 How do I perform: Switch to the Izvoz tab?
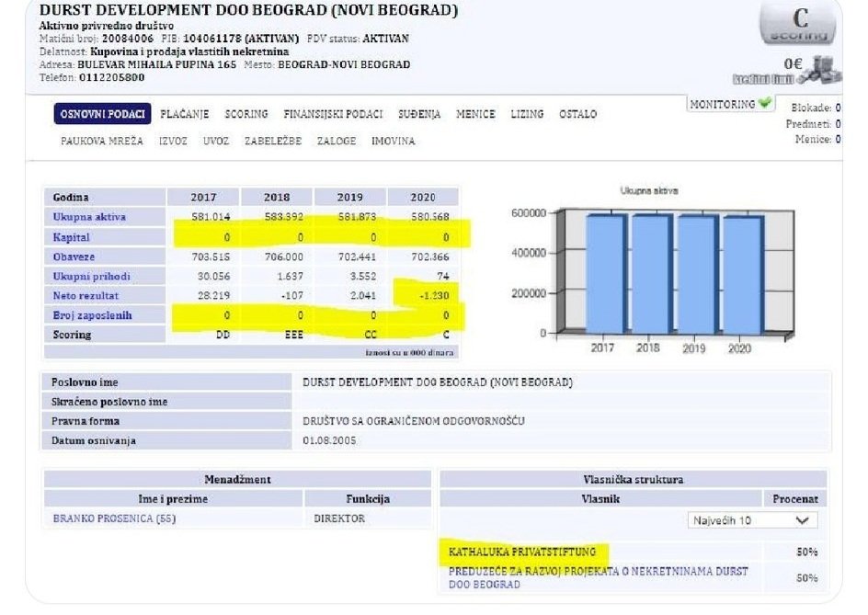click(173, 142)
